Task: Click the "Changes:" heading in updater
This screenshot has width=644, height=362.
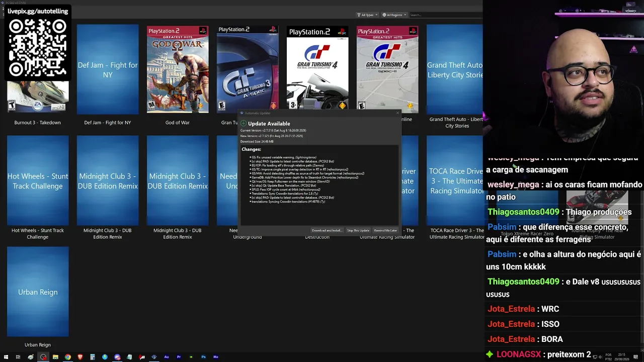Action: 251,149
